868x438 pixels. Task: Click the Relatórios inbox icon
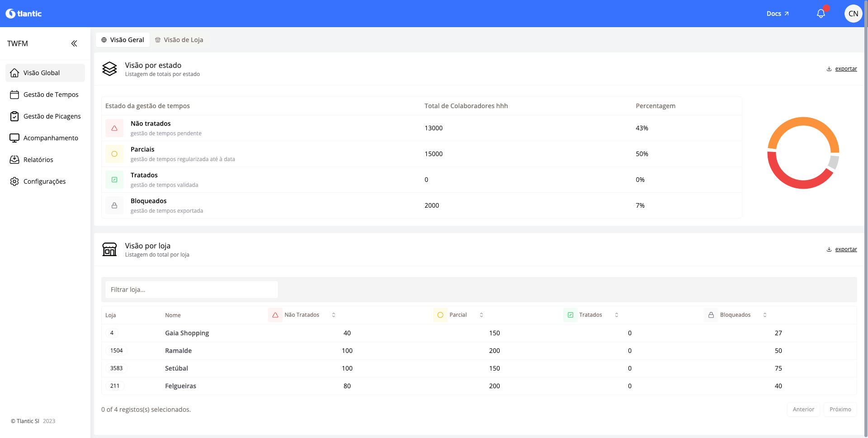pos(14,160)
